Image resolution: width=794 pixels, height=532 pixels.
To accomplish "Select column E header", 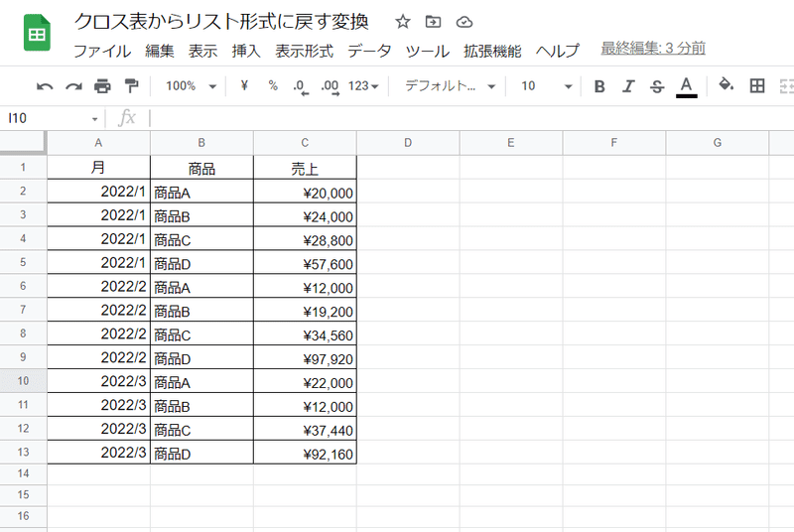I will 511,143.
